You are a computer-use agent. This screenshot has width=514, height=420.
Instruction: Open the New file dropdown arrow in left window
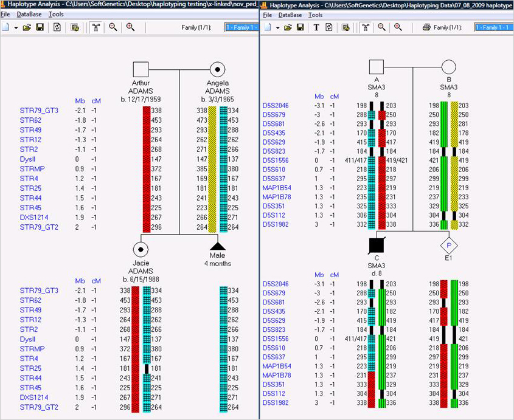pos(16,28)
